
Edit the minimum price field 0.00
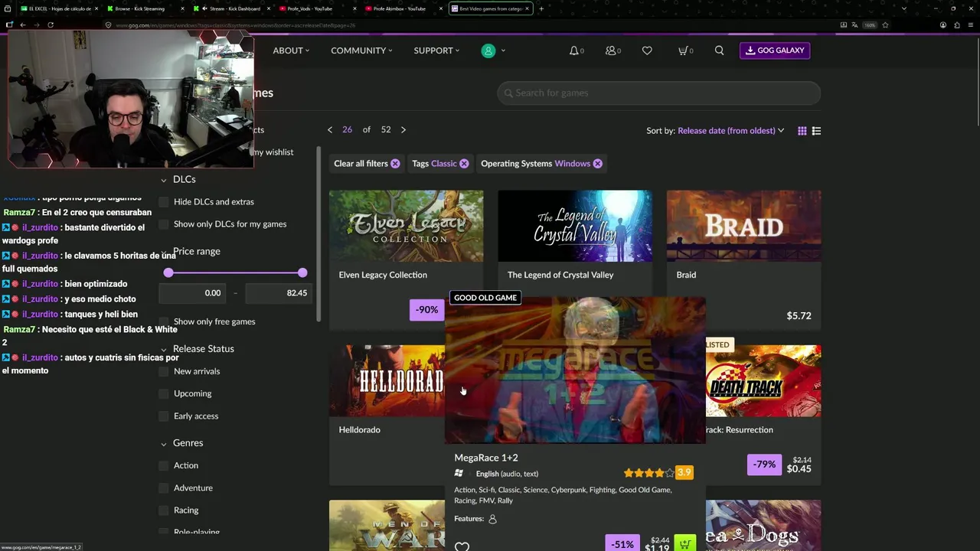pyautogui.click(x=193, y=293)
